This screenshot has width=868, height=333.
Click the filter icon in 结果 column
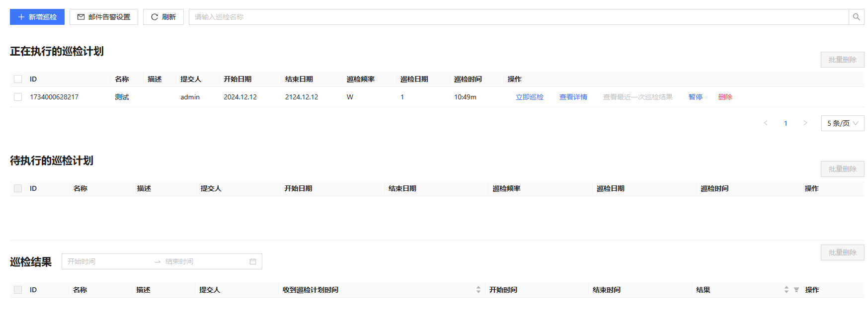pyautogui.click(x=796, y=290)
